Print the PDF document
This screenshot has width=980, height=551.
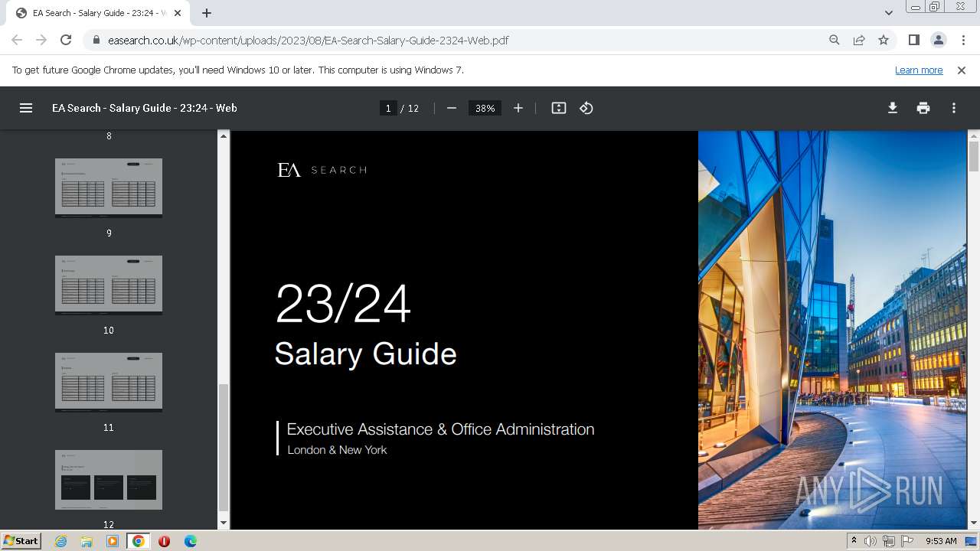coord(923,108)
